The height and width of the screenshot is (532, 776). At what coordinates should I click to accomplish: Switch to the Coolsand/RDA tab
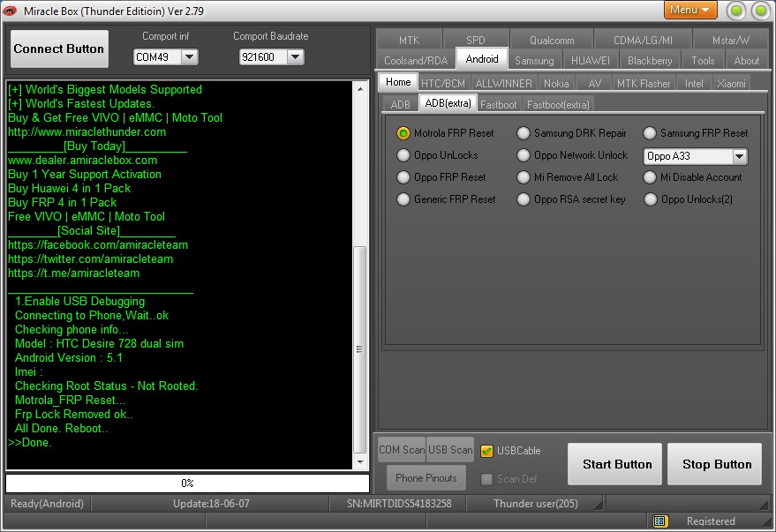pos(416,60)
